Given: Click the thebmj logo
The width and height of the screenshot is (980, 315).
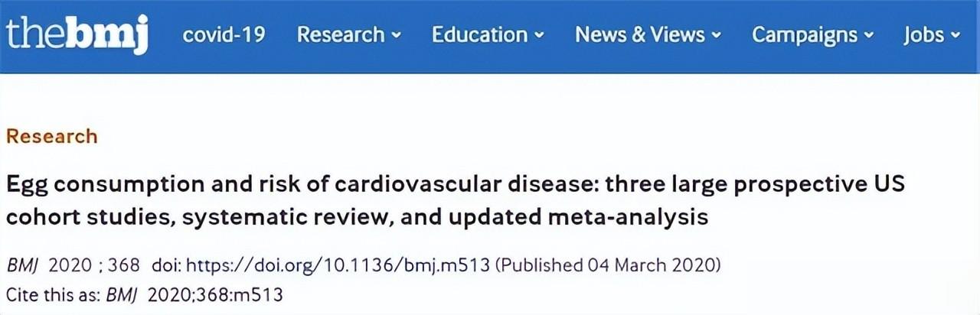Looking at the screenshot, I should (76, 35).
